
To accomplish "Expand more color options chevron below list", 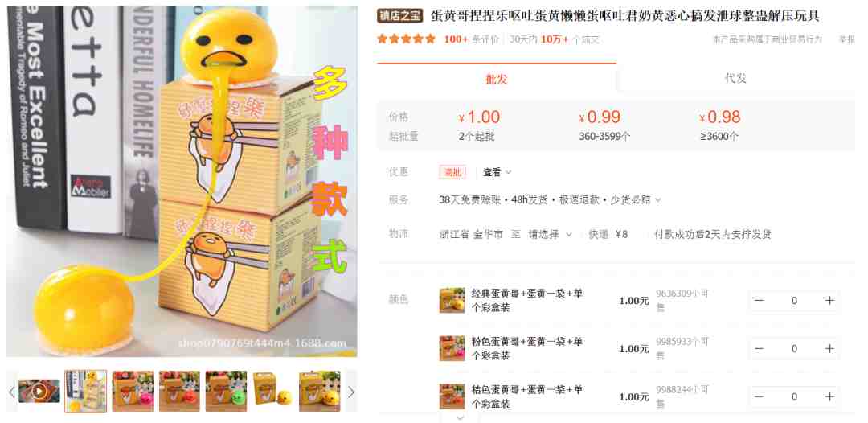I will pos(460,417).
